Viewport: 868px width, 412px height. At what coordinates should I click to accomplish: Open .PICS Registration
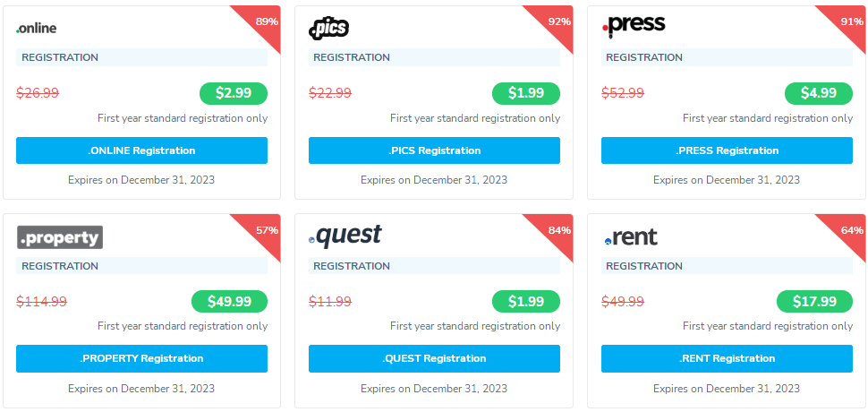point(434,150)
